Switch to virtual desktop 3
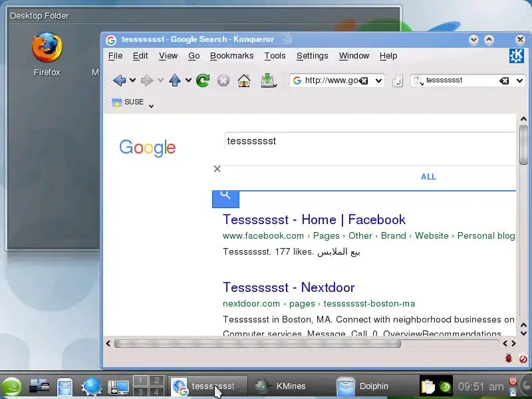Viewport: 532px width, 399px height. coord(140,392)
